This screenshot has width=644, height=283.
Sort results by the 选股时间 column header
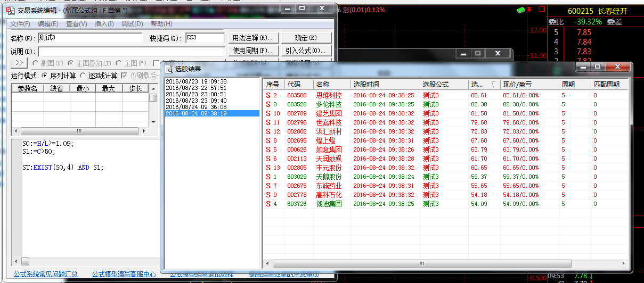[x=384, y=84]
